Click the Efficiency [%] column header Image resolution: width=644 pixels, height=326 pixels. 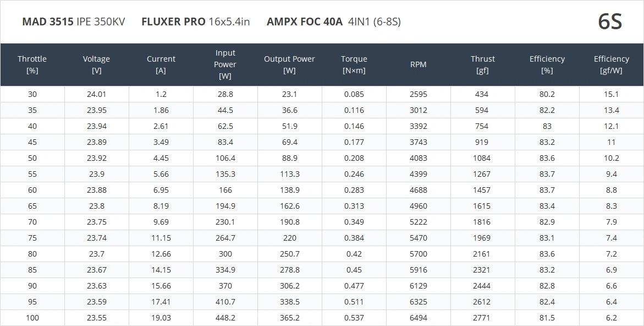click(547, 64)
